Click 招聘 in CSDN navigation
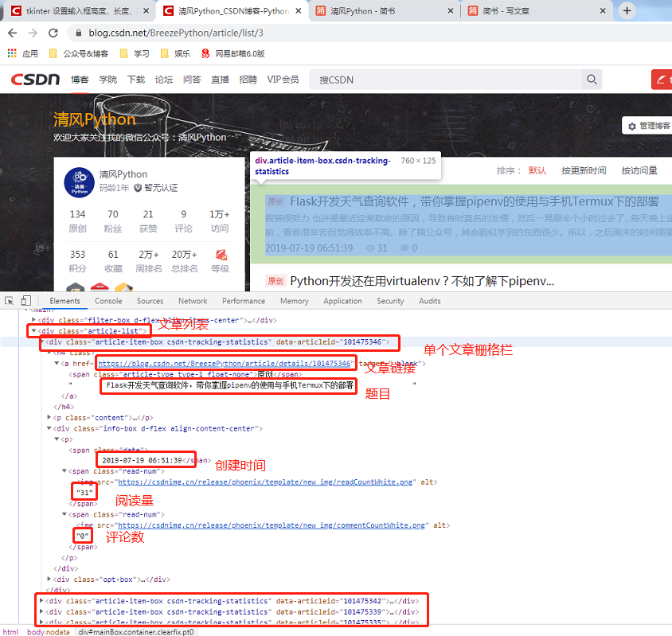The height and width of the screenshot is (636, 672). 248,80
